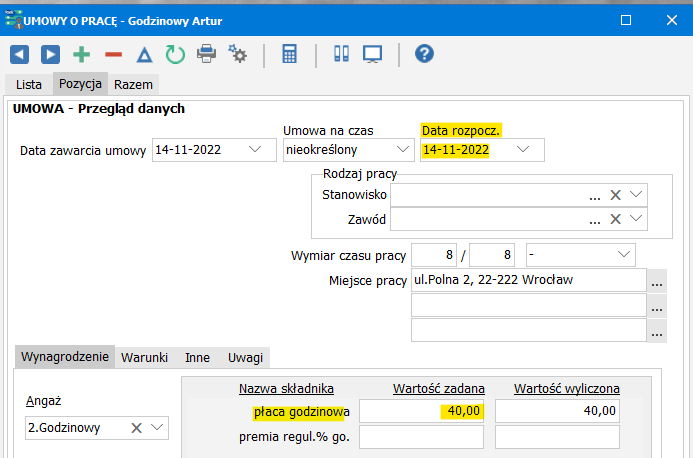This screenshot has height=458, width=693.
Task: Expand the Data zawarcia umowy date dropdown
Action: coord(255,149)
